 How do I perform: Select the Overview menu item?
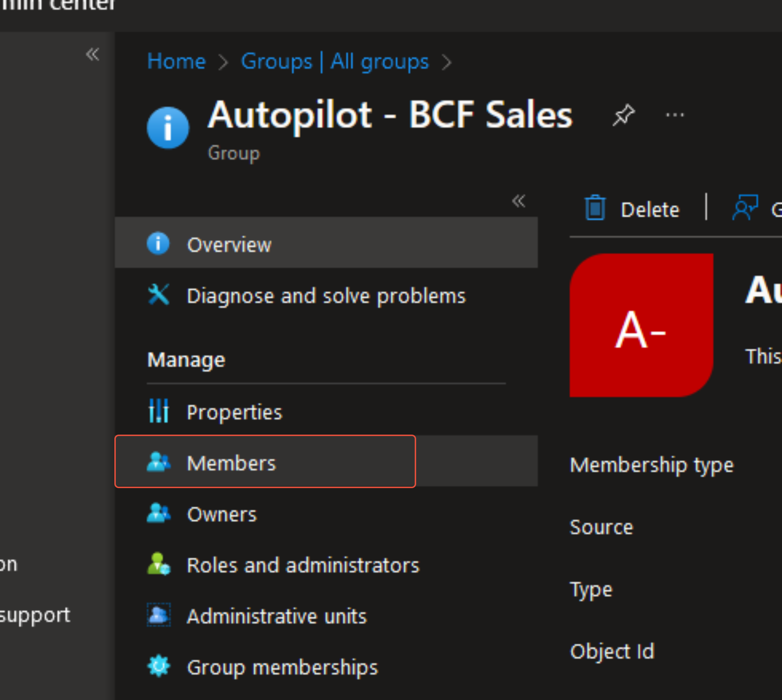click(x=229, y=245)
